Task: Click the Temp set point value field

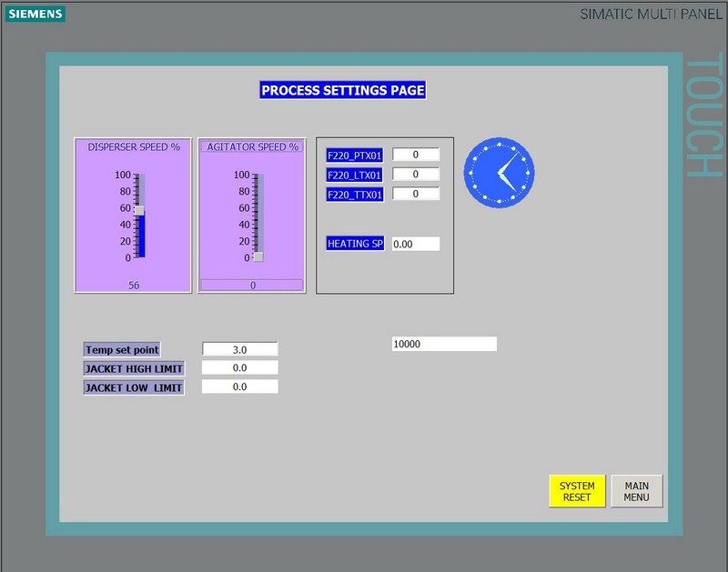Action: click(x=240, y=349)
